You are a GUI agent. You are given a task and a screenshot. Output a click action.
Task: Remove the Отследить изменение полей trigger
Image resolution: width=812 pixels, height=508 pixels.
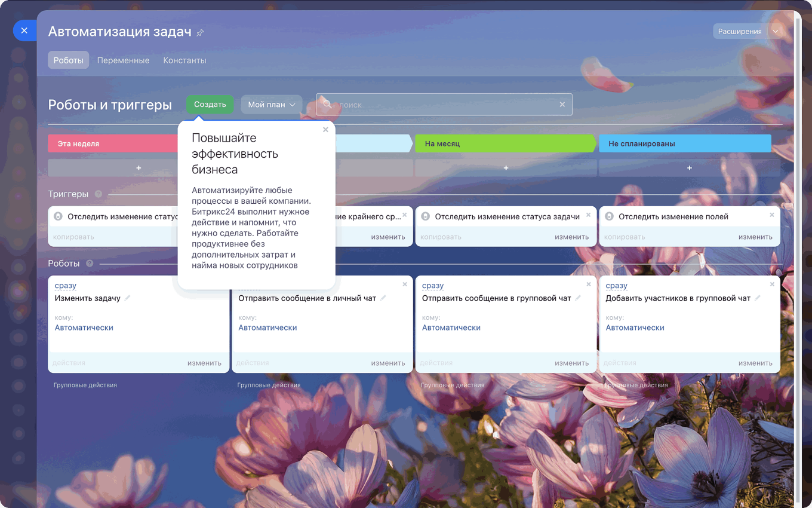[771, 215]
